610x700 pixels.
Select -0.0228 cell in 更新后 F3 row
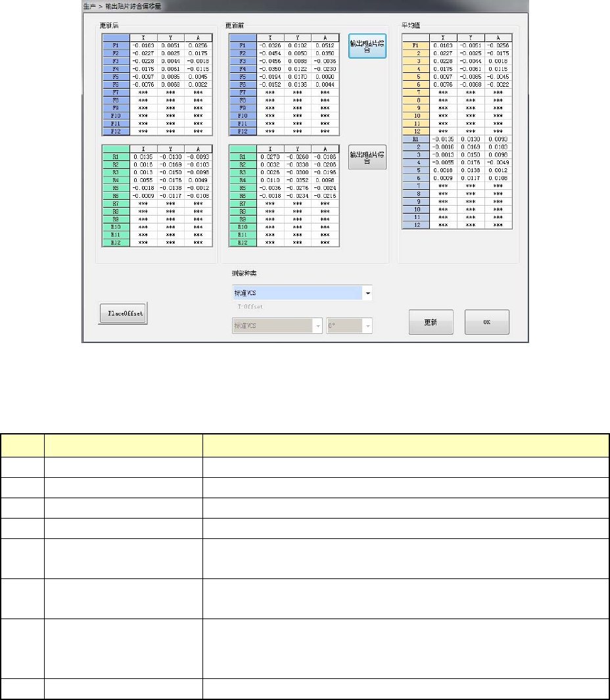[x=143, y=61]
